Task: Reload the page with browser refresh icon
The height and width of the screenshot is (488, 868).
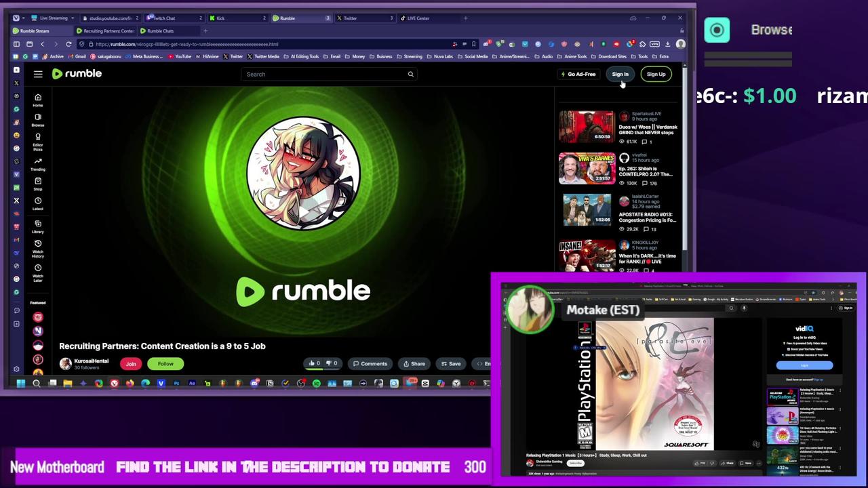Action: click(68, 44)
